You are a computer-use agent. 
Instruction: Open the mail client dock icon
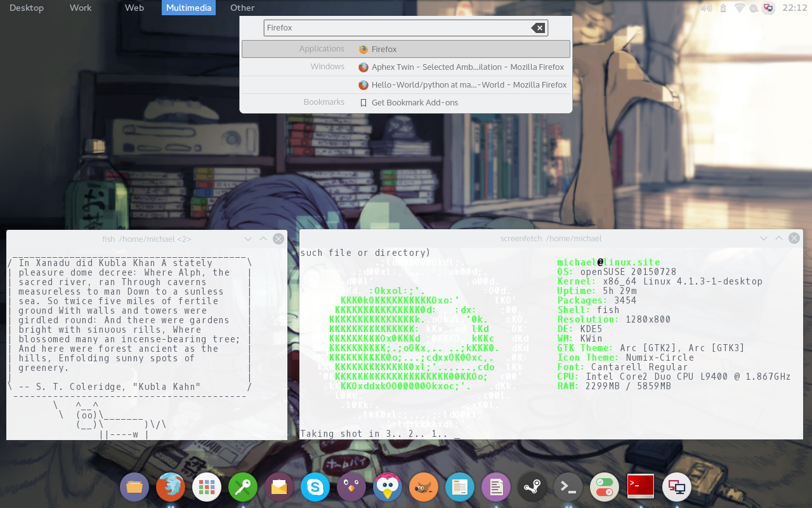pyautogui.click(x=279, y=487)
